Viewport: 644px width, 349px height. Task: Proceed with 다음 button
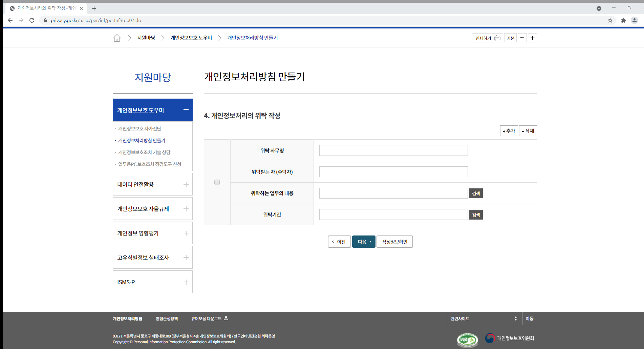click(364, 242)
